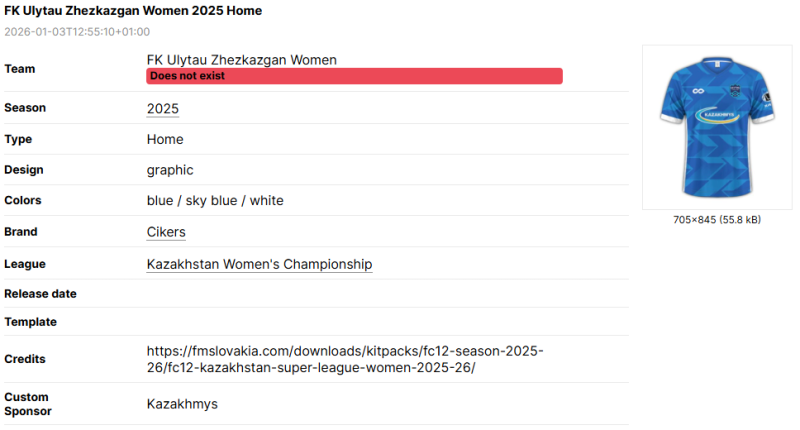Click the page title heading

point(133,11)
